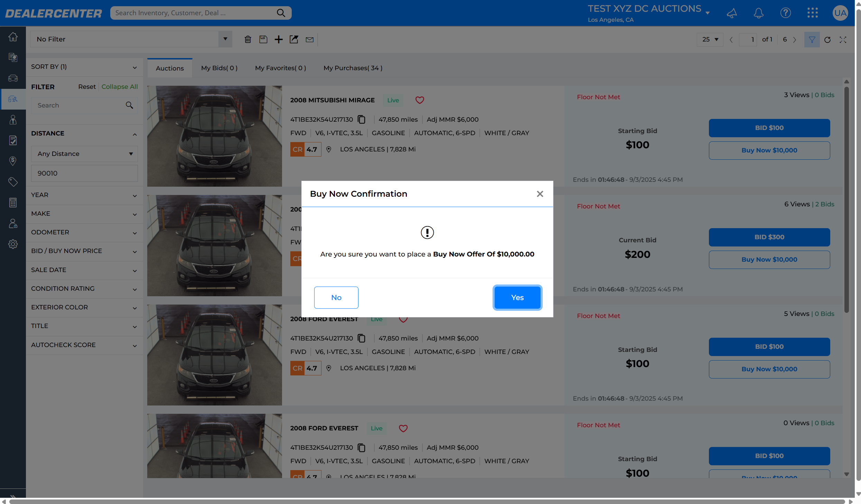Expand the SORT BY section
The height and width of the screenshot is (504, 861).
tap(84, 67)
